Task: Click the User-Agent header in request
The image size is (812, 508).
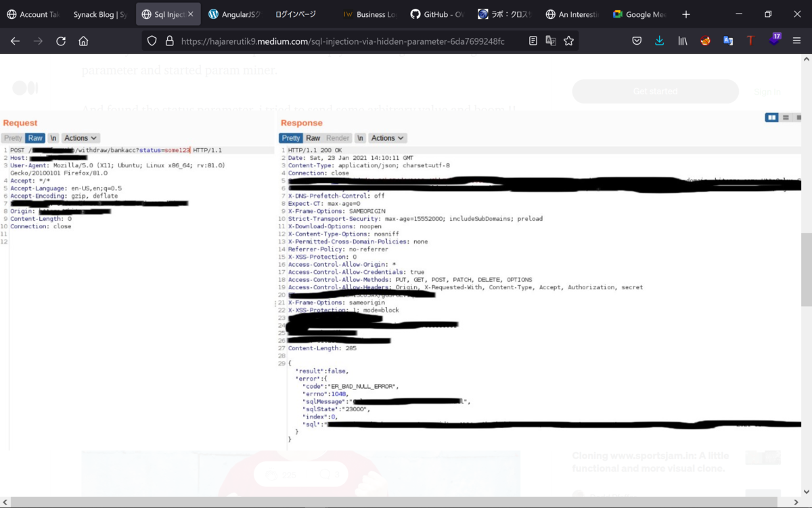Action: 118,169
